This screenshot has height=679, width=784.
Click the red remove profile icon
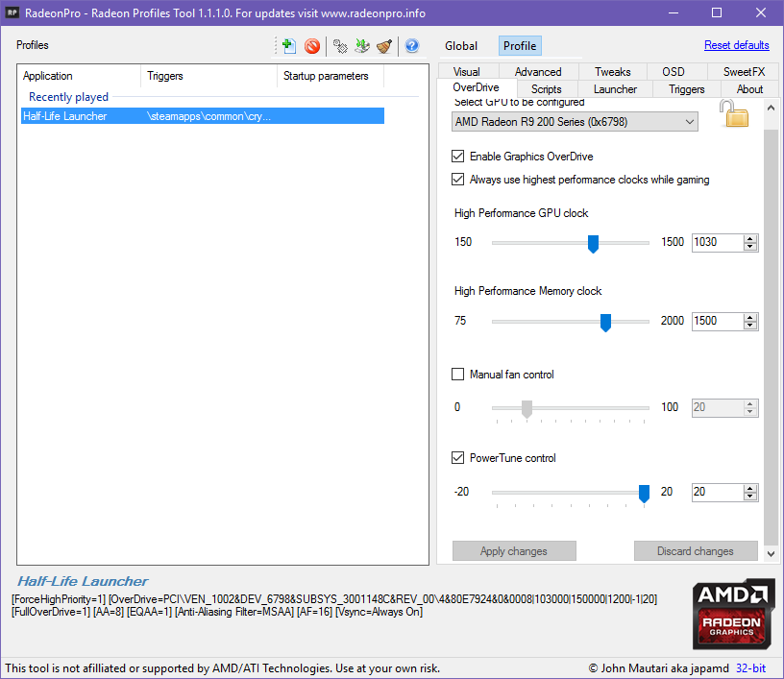pos(312,46)
